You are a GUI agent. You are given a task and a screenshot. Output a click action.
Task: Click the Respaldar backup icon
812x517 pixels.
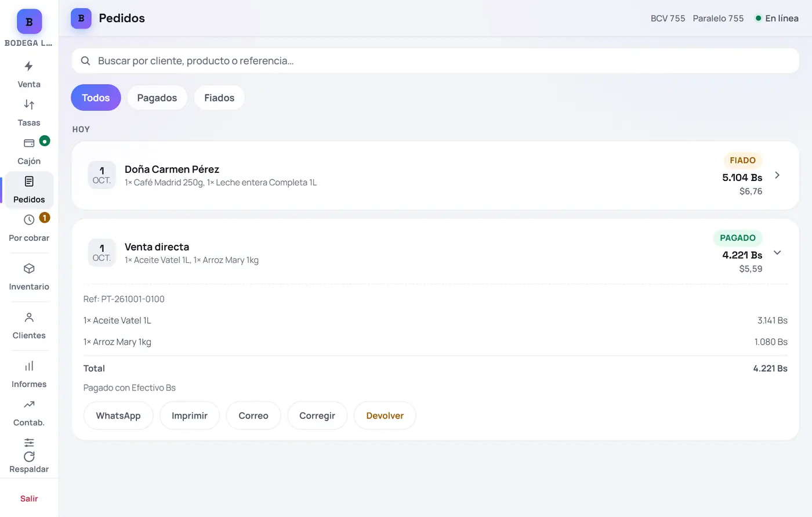click(29, 457)
